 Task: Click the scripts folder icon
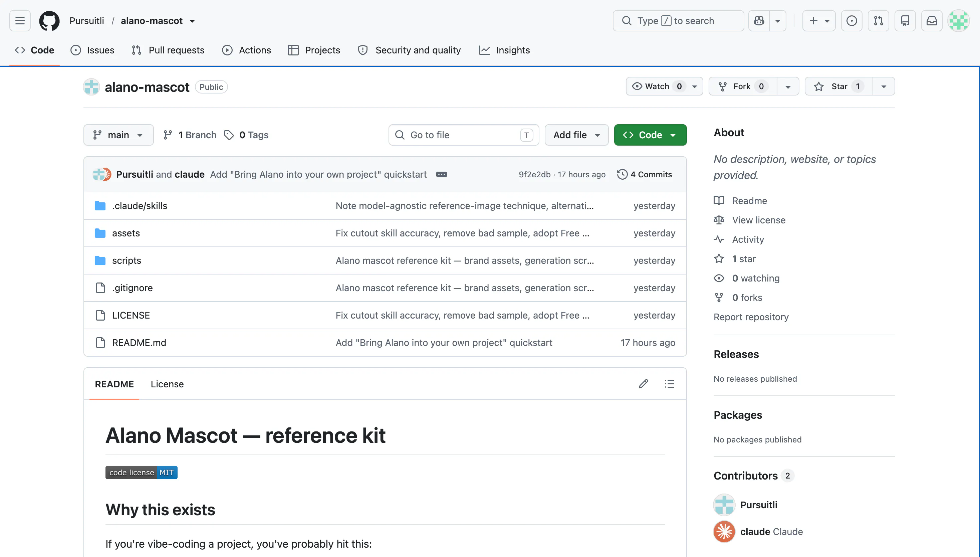[x=100, y=260]
